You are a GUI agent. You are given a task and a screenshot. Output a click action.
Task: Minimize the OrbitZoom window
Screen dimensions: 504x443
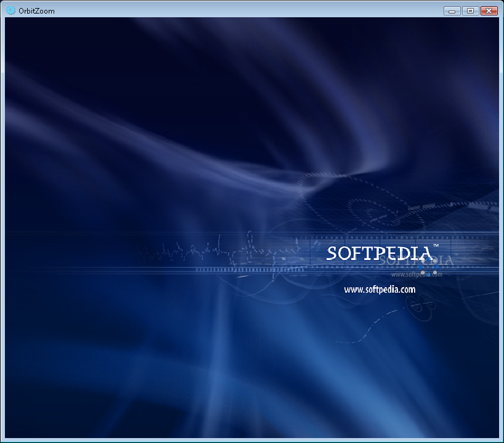coord(452,11)
